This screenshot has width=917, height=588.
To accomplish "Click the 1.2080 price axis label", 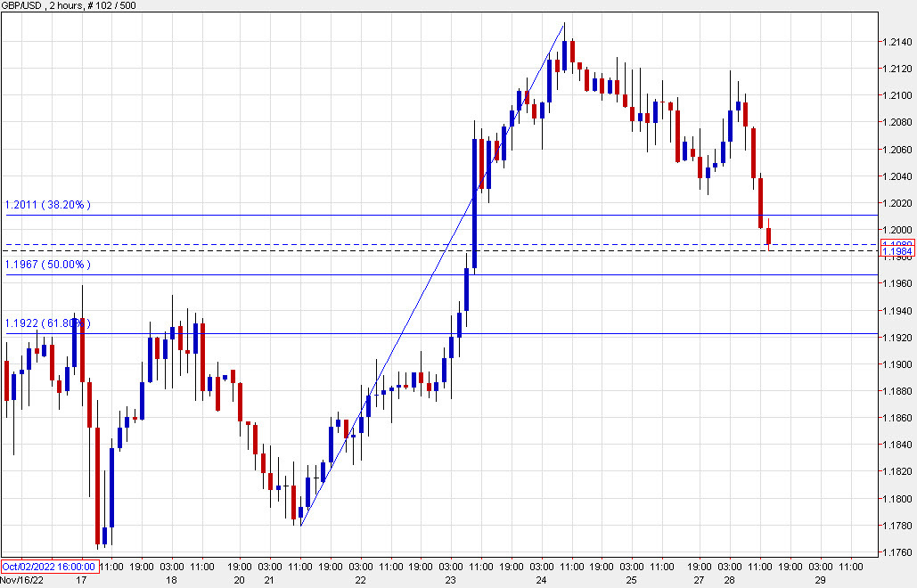I will coord(897,122).
